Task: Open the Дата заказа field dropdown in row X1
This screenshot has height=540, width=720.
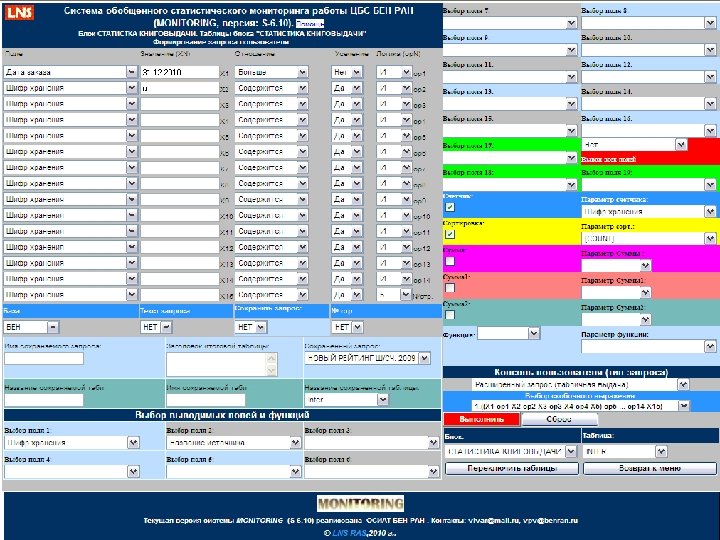Action: point(70,72)
